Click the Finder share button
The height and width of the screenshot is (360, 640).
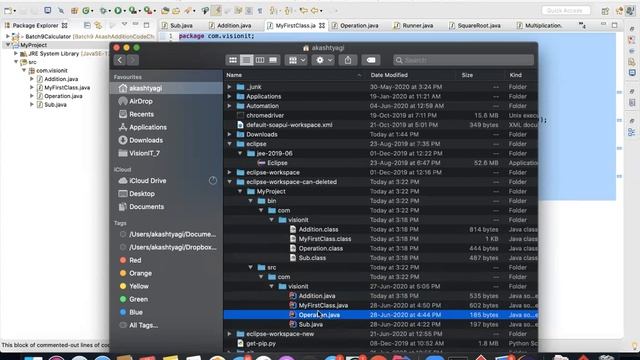[348, 60]
